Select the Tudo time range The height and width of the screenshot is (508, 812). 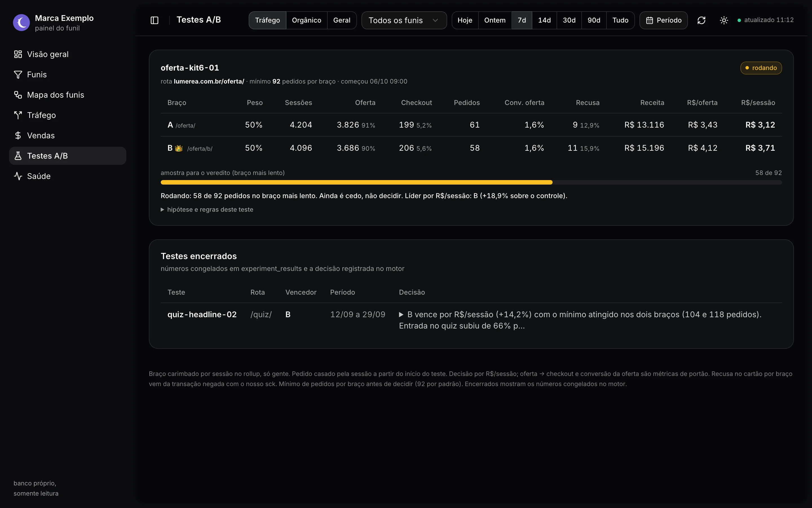click(620, 20)
